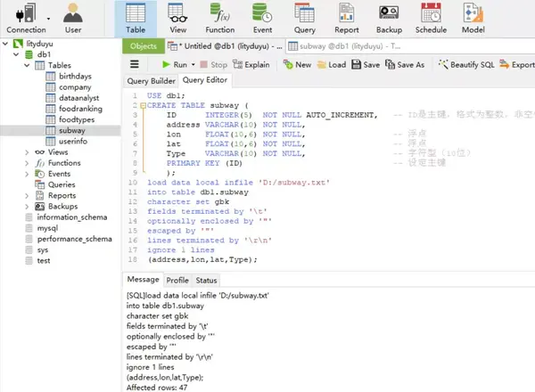This screenshot has width=535, height=392.
Task: Click the Report toolbar icon
Action: pos(346,19)
